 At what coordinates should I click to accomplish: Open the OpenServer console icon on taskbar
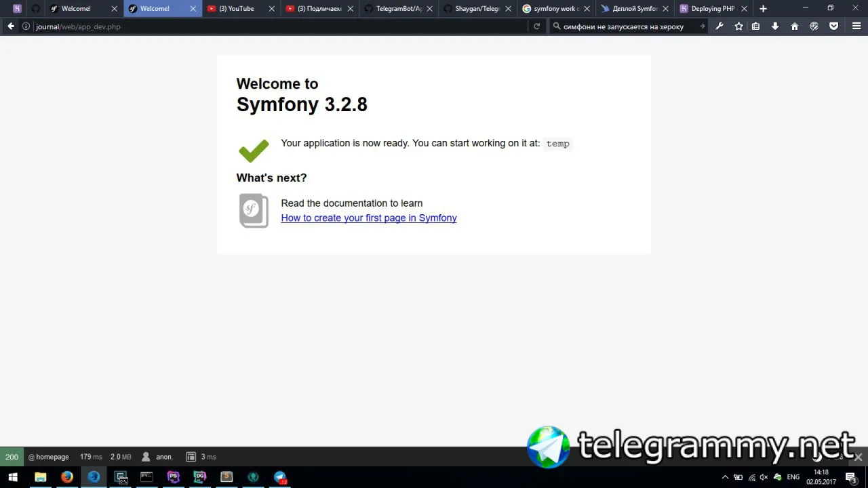[121, 477]
